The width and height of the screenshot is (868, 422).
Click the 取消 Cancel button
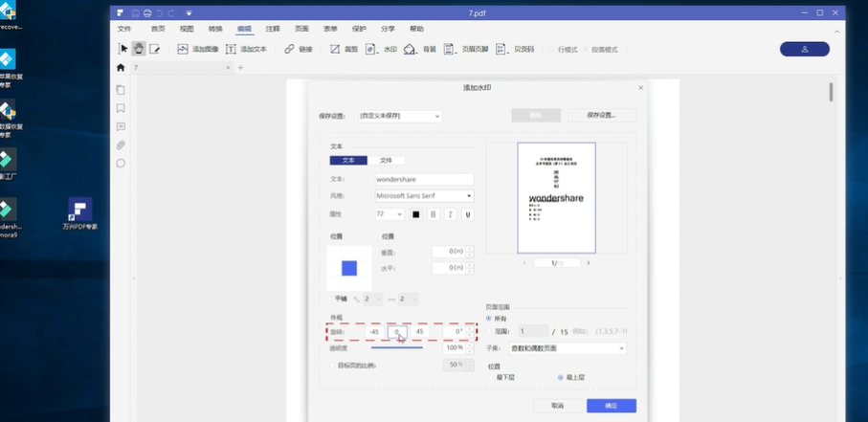[558, 406]
